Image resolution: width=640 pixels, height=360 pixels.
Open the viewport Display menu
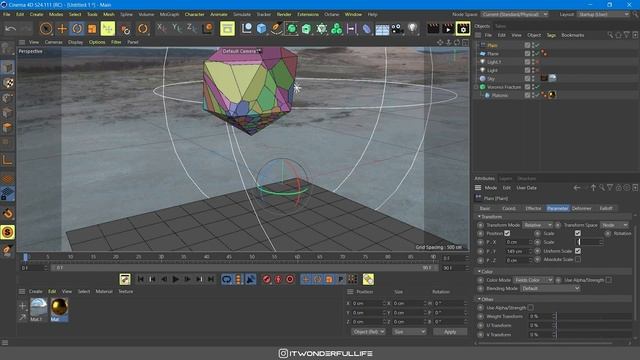(x=76, y=42)
